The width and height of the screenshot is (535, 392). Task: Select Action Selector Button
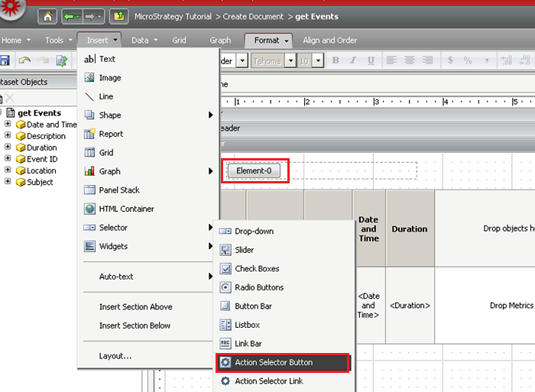coord(283,362)
